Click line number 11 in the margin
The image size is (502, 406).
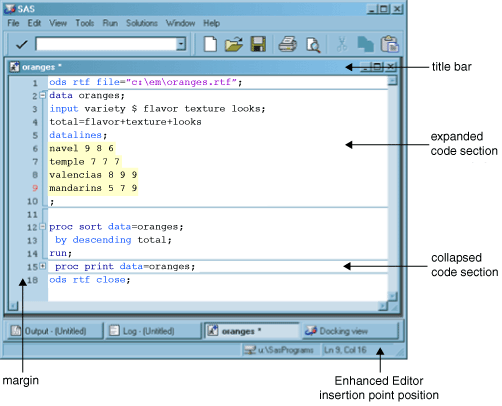(32, 214)
